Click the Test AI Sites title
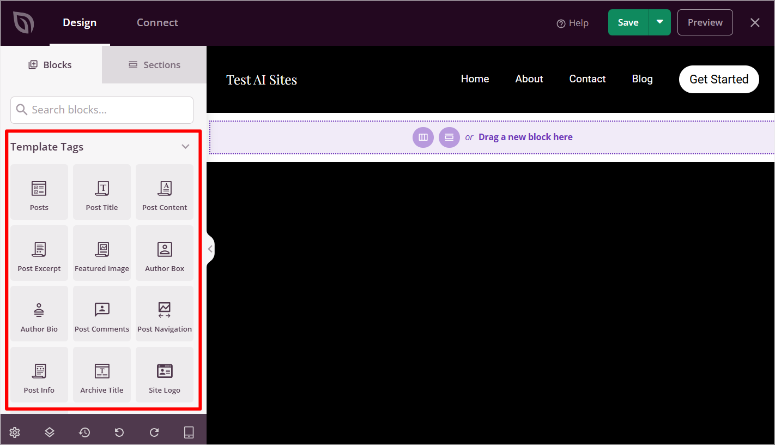Viewport: 775px width, 445px height. click(261, 80)
